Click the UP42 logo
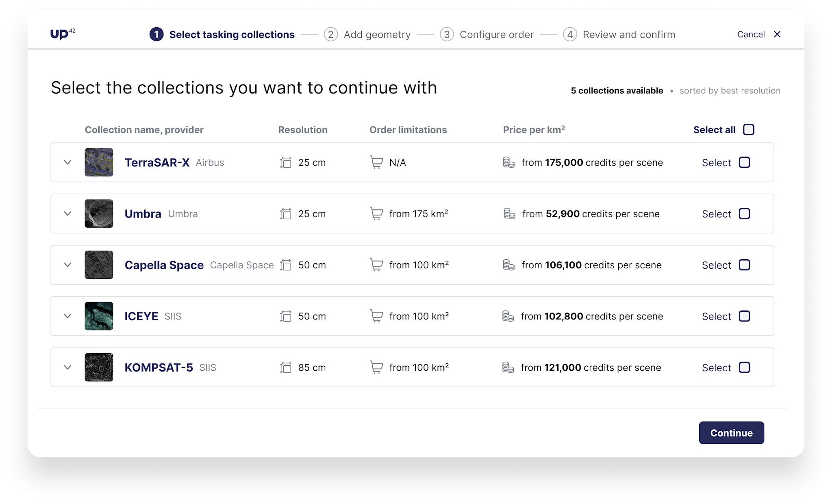The width and height of the screenshot is (832, 504). (x=62, y=34)
